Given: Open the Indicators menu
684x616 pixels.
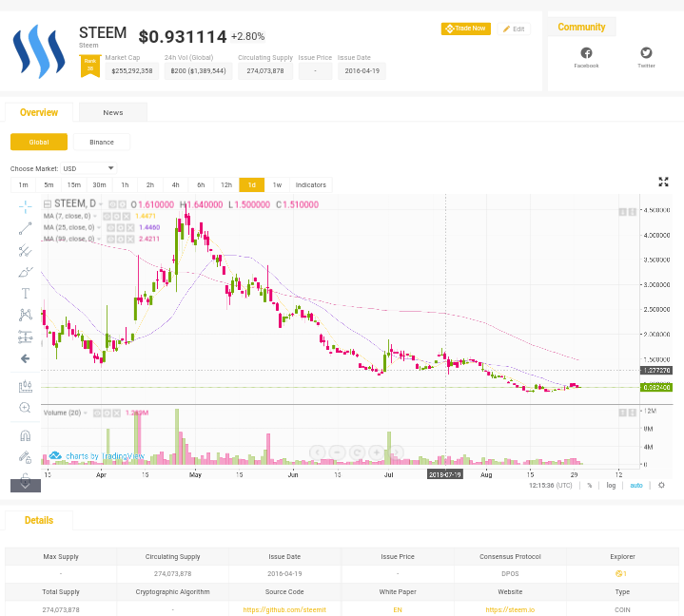Looking at the screenshot, I should (x=310, y=184).
